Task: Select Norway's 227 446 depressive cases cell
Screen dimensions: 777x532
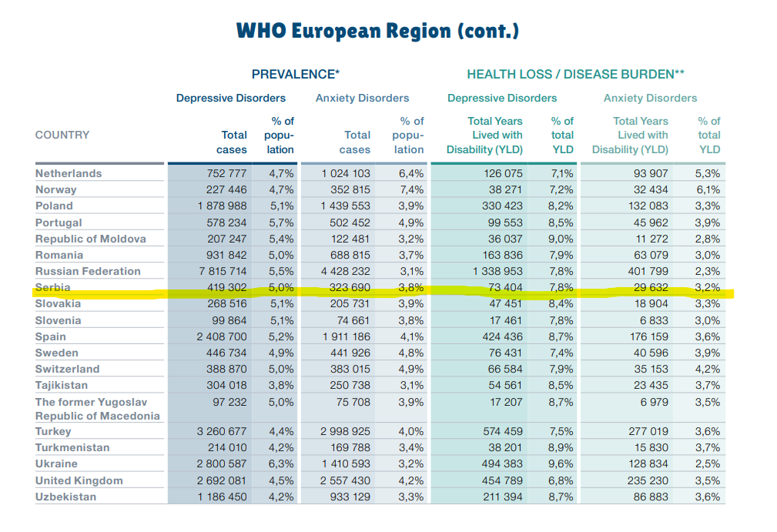Action: (226, 189)
